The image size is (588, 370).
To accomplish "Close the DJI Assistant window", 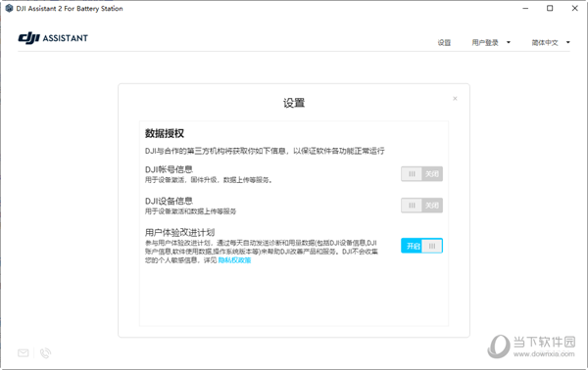I will tap(575, 8).
